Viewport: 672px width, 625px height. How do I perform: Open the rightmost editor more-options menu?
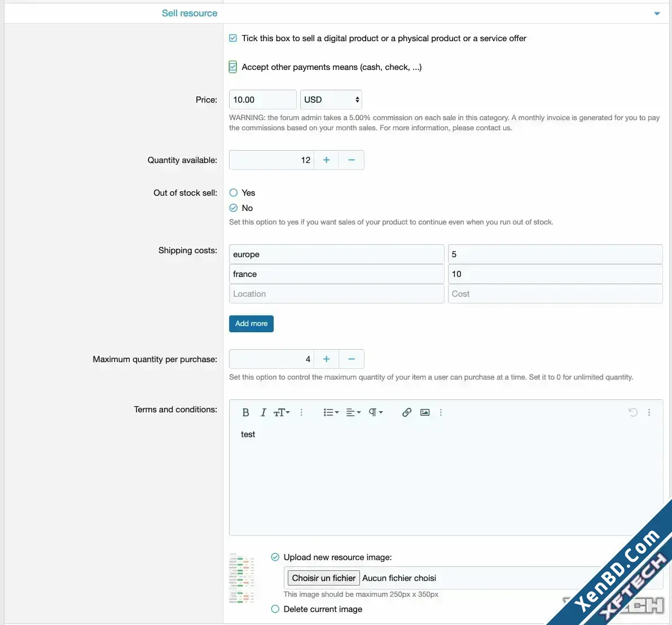coord(649,412)
